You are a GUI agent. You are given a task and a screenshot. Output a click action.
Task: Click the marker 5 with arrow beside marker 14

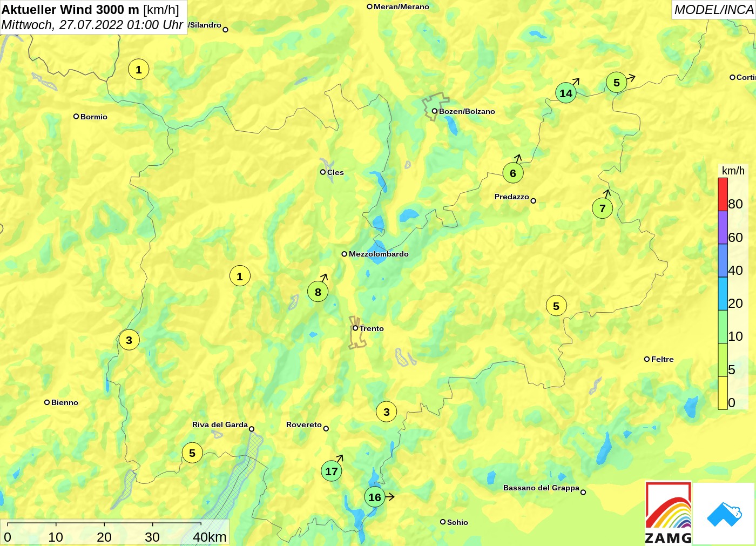point(617,82)
